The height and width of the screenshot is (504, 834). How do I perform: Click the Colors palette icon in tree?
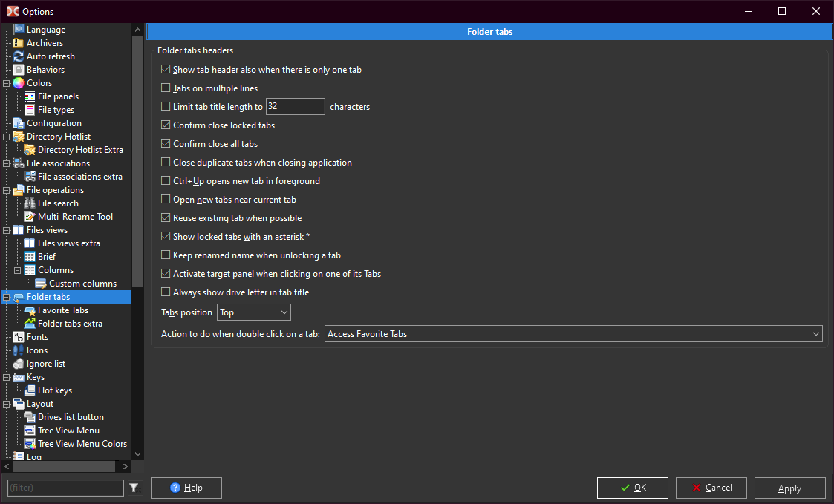(19, 83)
